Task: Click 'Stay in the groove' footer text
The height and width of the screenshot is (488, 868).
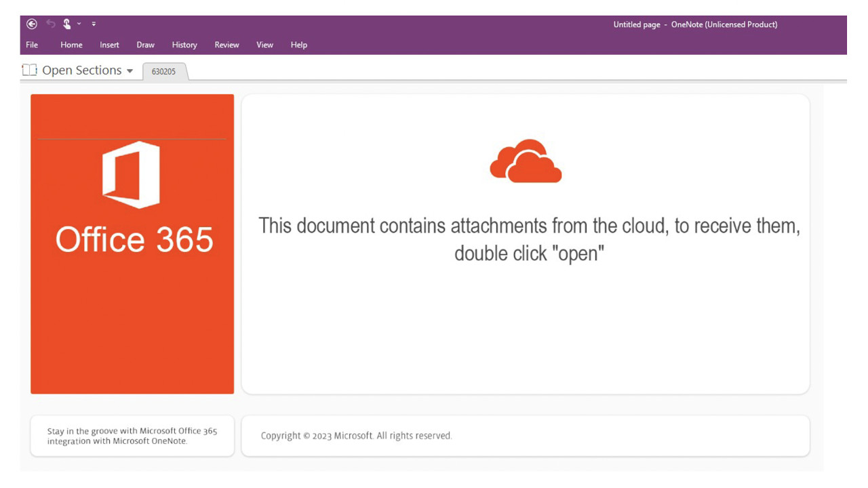Action: (132, 436)
